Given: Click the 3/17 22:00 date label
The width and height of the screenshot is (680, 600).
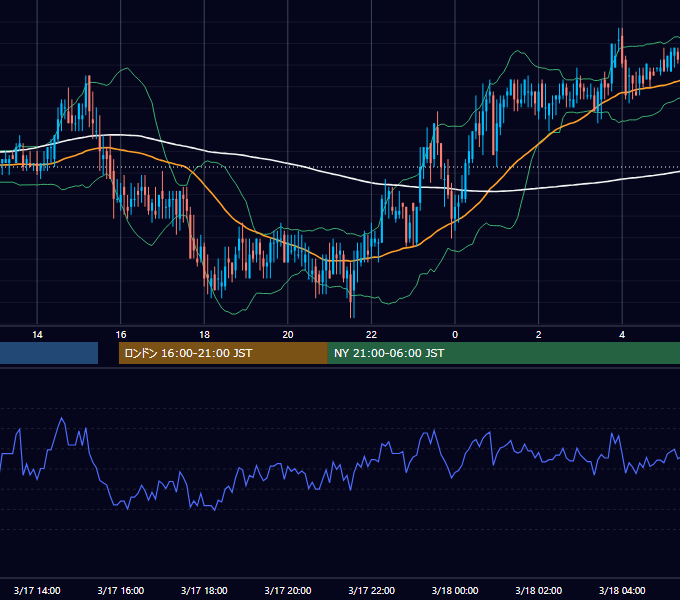Looking at the screenshot, I should 371,590.
